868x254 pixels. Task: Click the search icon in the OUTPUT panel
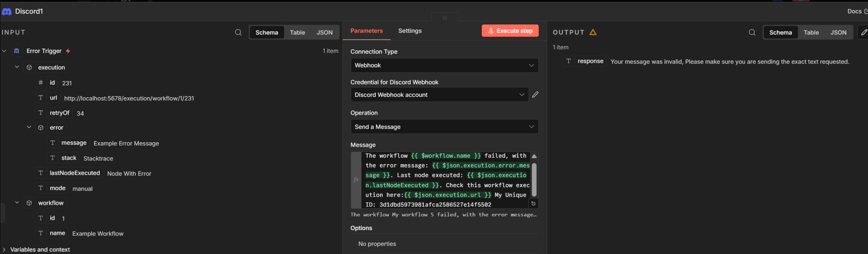(752, 32)
